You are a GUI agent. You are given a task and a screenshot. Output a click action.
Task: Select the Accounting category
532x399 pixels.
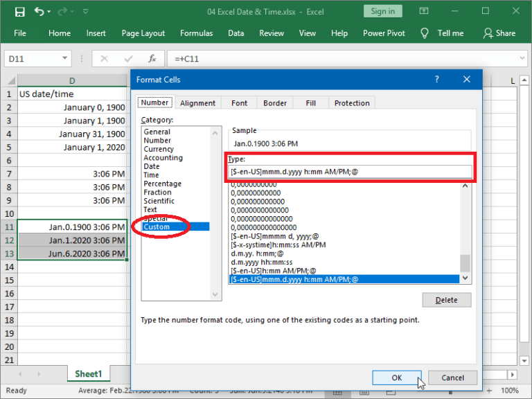[163, 158]
